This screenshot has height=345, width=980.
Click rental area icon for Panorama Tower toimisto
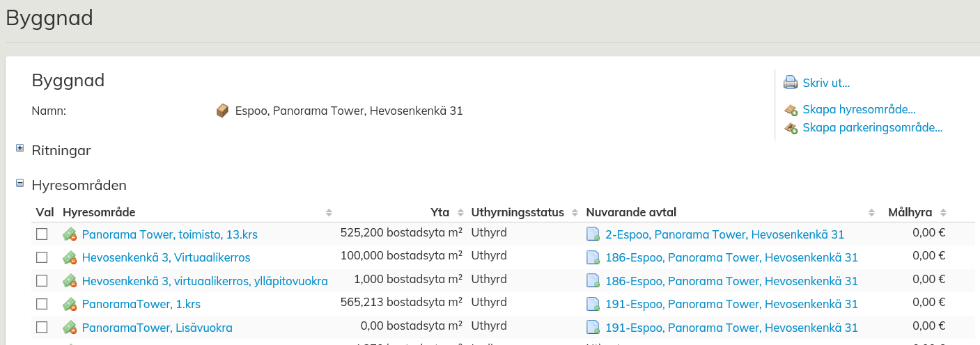(70, 234)
